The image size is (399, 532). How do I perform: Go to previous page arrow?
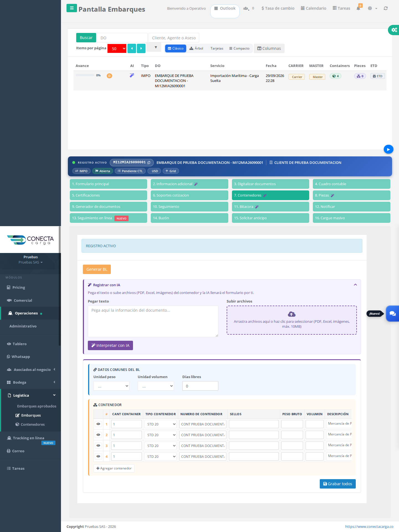coord(132,48)
